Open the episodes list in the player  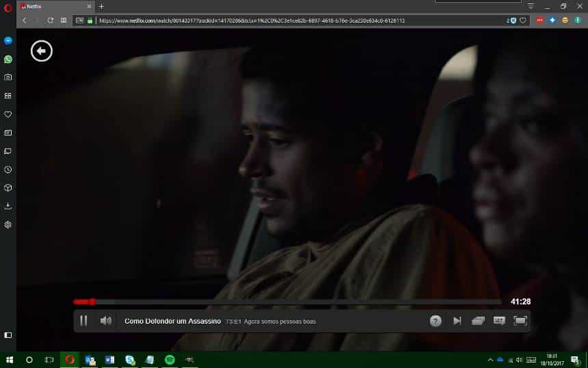478,321
